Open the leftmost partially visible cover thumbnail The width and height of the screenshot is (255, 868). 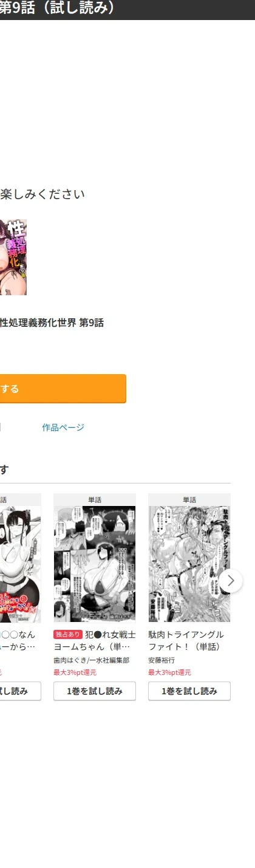[21, 564]
